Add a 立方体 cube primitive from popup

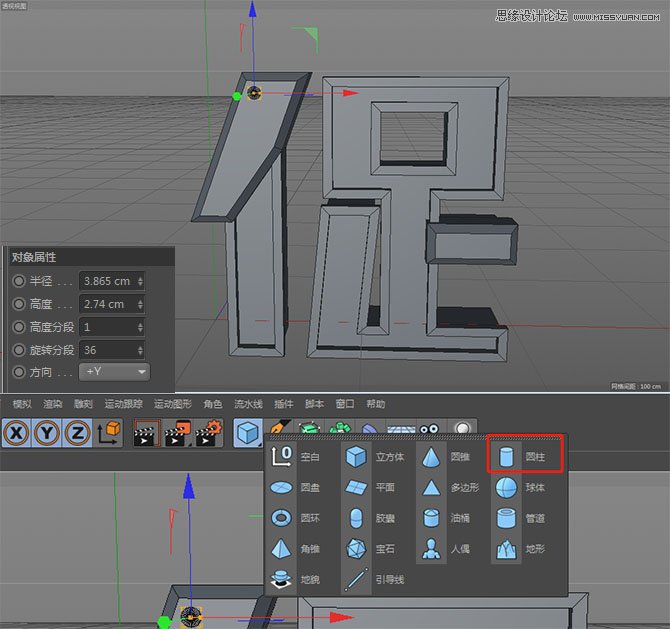tap(375, 456)
